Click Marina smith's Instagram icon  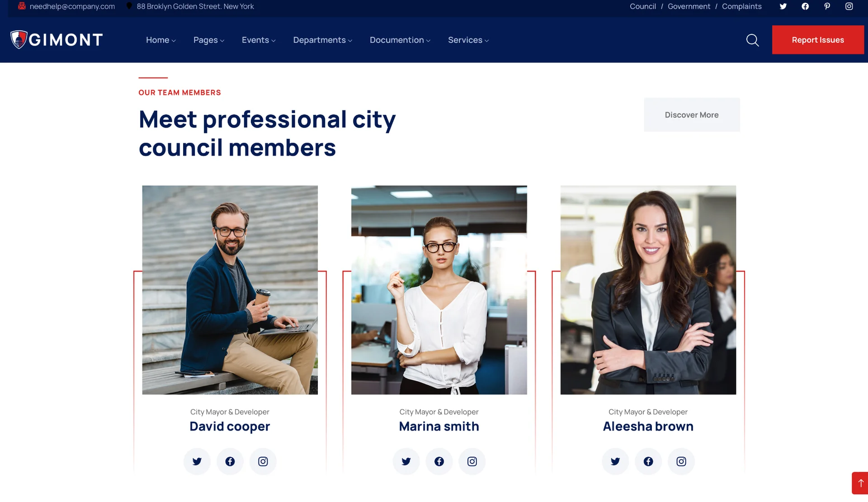(472, 461)
